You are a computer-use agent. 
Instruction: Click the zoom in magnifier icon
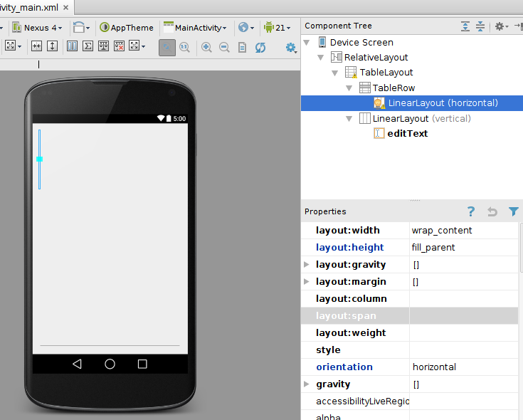206,48
